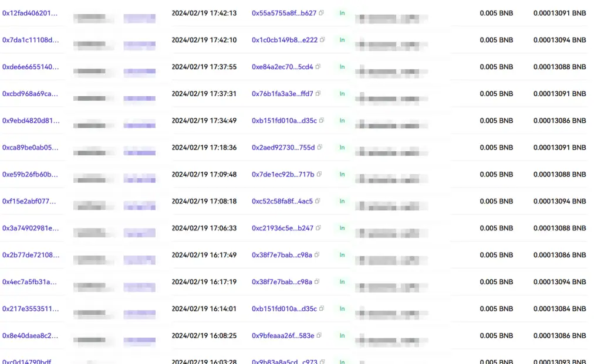The image size is (601, 364).
Task: Open transaction hash 0x7da1c11108d
Action: 31,40
